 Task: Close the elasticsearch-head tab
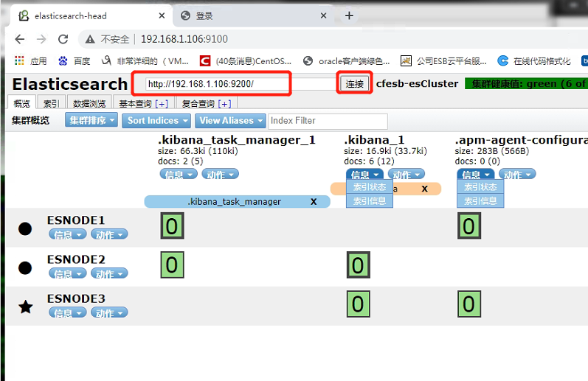pyautogui.click(x=162, y=15)
